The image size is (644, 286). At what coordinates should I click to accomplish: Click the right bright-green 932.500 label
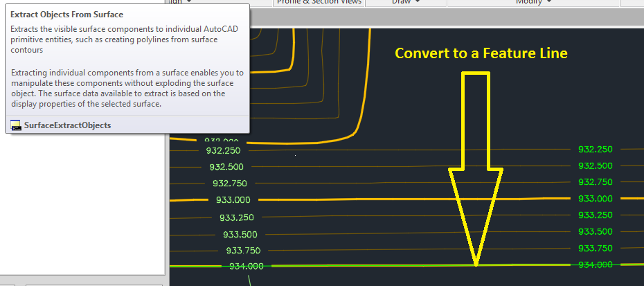[x=595, y=166]
